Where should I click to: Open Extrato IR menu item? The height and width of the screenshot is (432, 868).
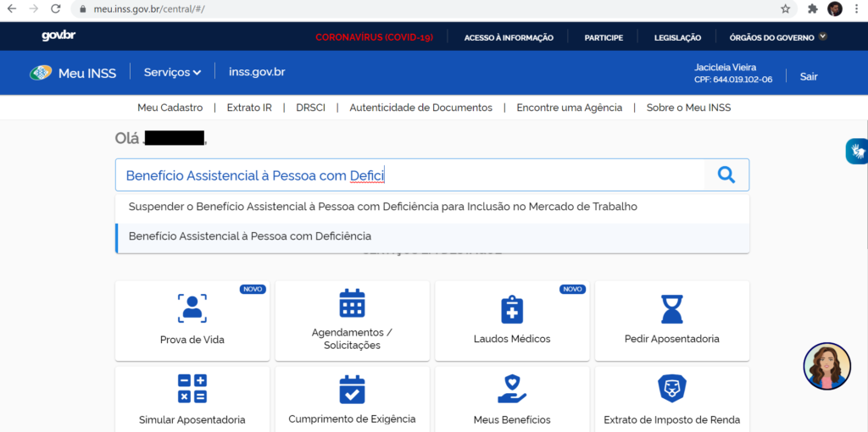tap(249, 108)
